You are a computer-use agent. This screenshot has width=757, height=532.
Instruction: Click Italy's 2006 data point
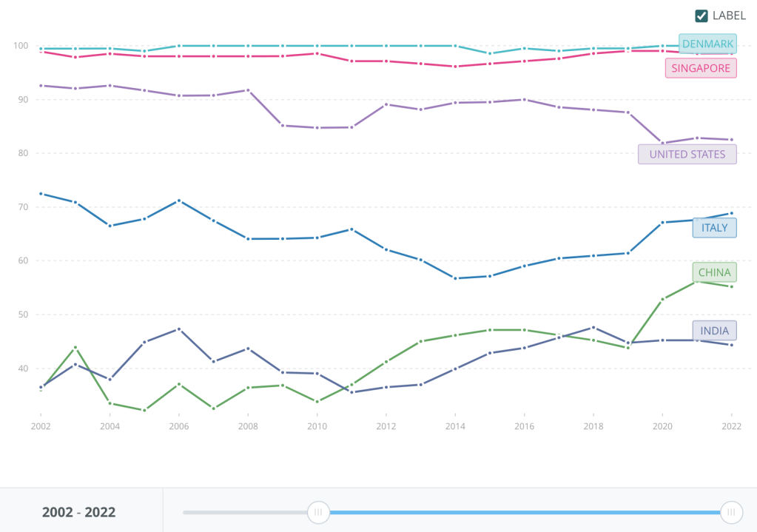pyautogui.click(x=179, y=201)
